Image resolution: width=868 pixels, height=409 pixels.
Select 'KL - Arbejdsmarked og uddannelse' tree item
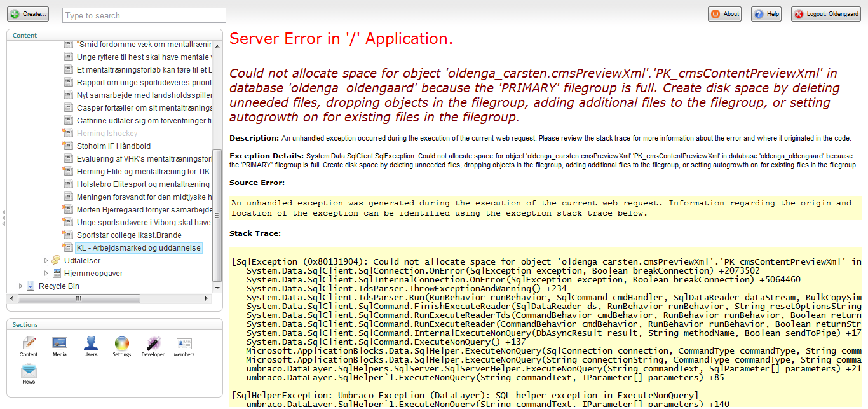(139, 248)
